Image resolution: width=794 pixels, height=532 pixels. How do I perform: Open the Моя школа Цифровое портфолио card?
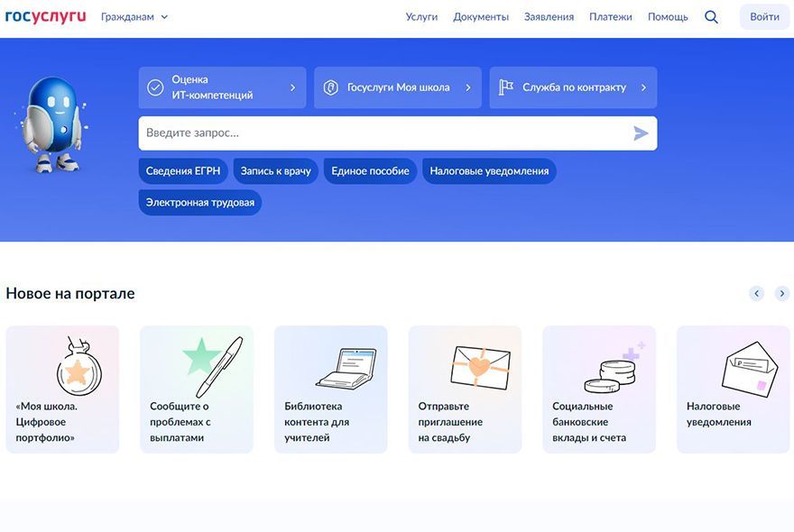(62, 388)
